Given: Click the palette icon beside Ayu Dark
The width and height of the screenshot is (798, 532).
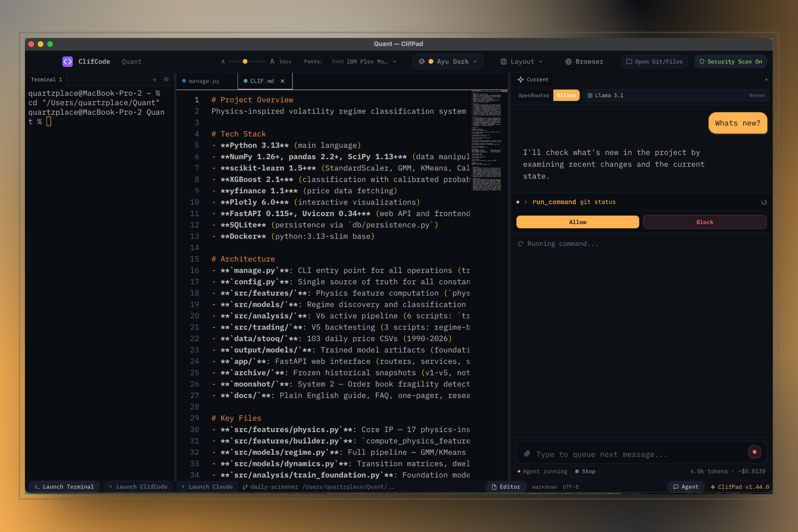Looking at the screenshot, I should point(422,62).
